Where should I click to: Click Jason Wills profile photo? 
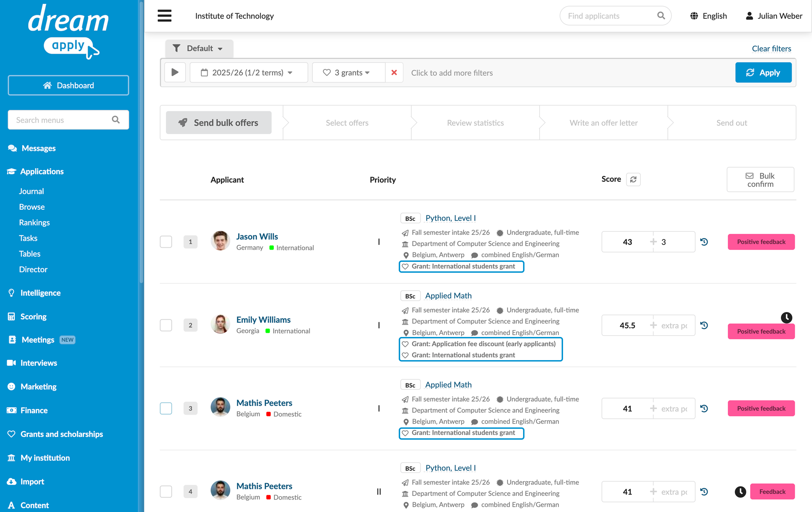pyautogui.click(x=220, y=241)
